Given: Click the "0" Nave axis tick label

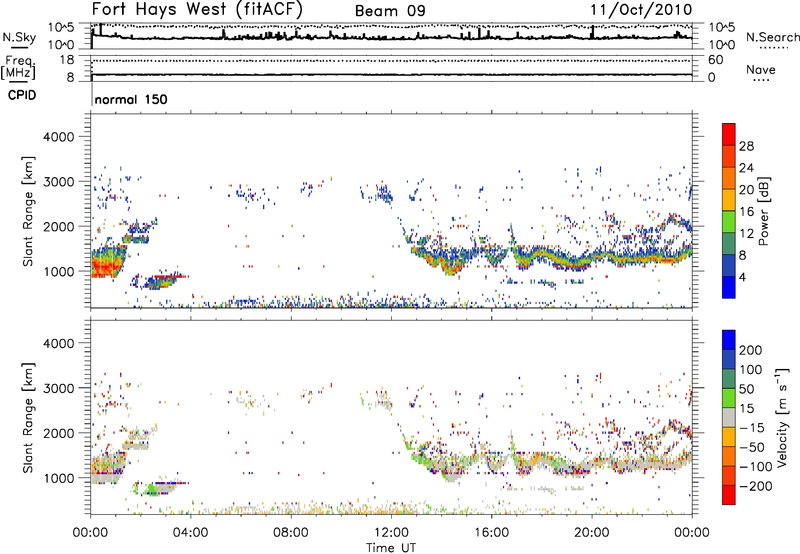Looking at the screenshot, I should pos(712,78).
